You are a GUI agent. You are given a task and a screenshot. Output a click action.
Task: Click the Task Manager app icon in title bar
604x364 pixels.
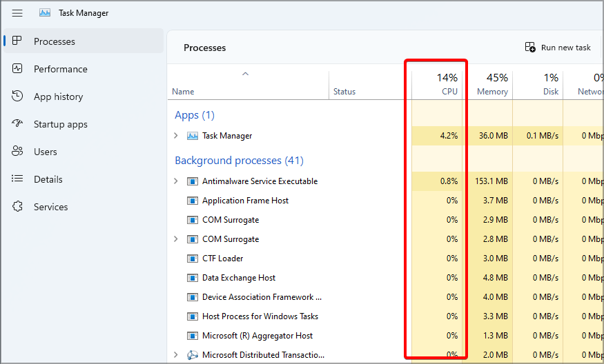[x=45, y=12]
